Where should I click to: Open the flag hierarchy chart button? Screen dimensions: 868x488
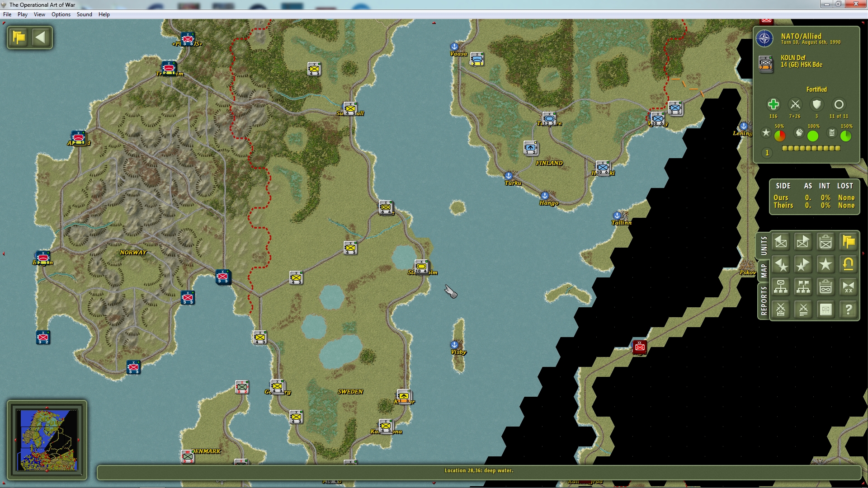point(803,287)
